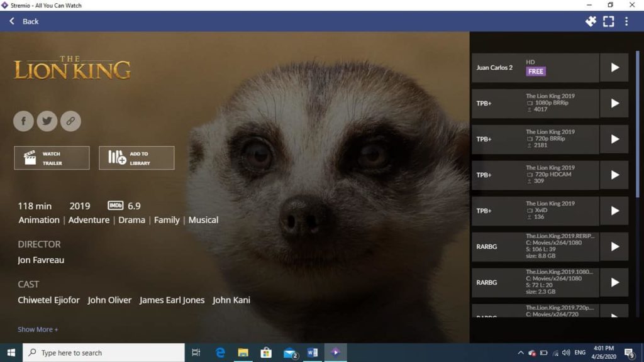644x362 pixels.
Task: Click the Stremio taskbar icon
Action: (336, 353)
